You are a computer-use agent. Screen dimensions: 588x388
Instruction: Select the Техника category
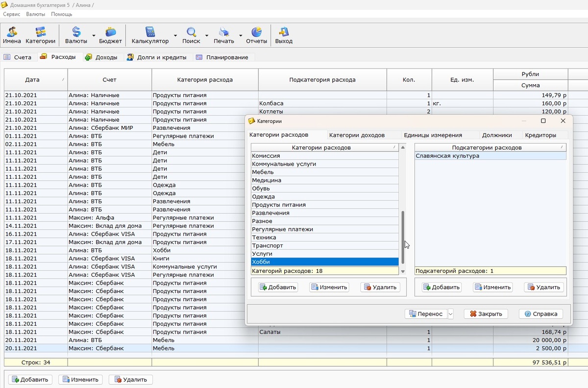(324, 238)
